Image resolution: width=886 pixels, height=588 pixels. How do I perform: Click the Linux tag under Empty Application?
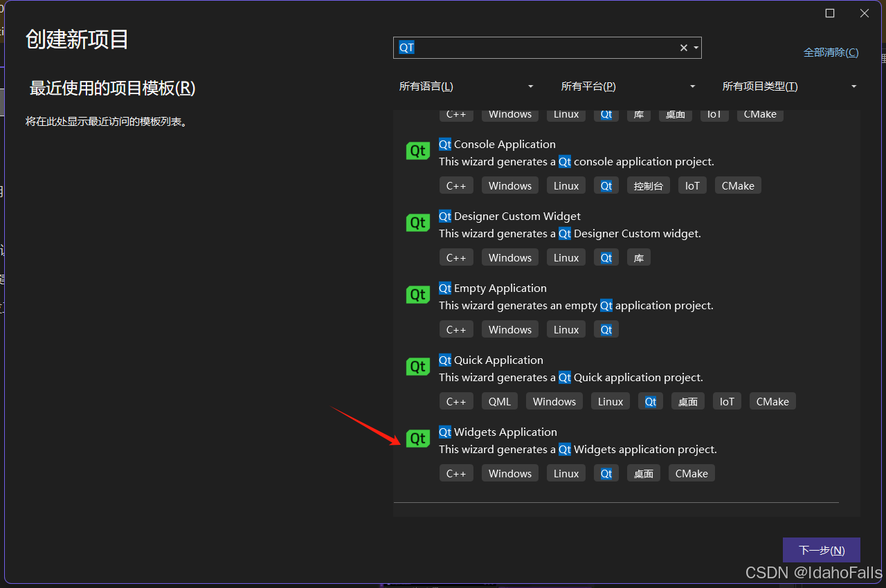[x=566, y=329]
